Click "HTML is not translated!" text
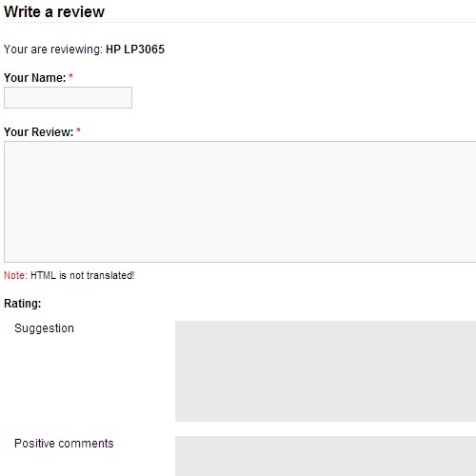The width and height of the screenshot is (476, 476). [83, 275]
